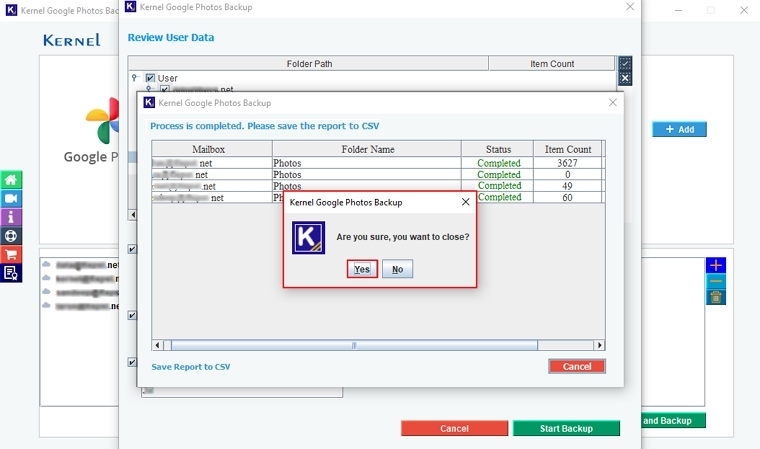Click Cancel in Review User Data window
Image resolution: width=760 pixels, height=449 pixels.
[454, 429]
